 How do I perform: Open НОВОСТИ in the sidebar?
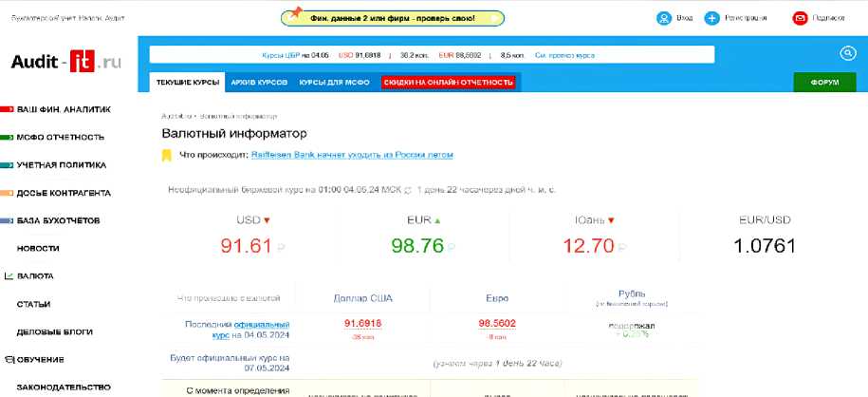38,249
